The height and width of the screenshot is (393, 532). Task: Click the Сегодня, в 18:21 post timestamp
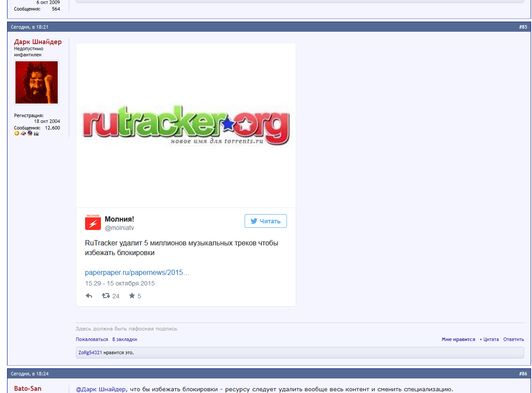coord(30,27)
